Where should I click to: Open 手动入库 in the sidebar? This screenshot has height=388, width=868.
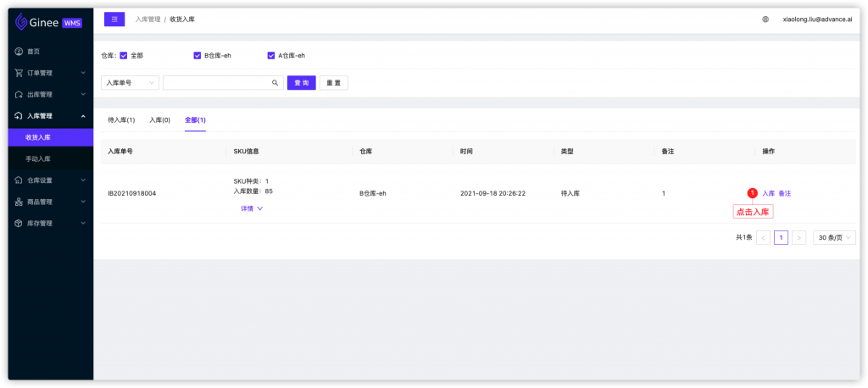50,159
